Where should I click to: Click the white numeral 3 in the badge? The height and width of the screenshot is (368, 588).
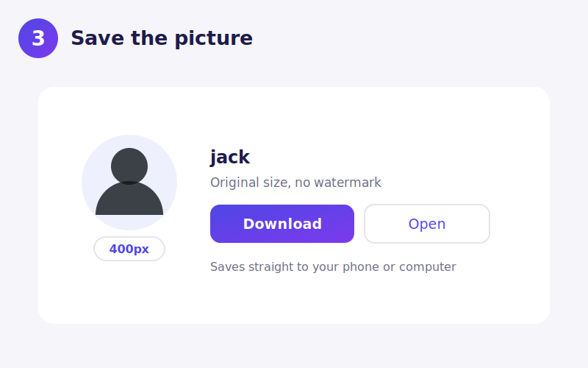[38, 38]
